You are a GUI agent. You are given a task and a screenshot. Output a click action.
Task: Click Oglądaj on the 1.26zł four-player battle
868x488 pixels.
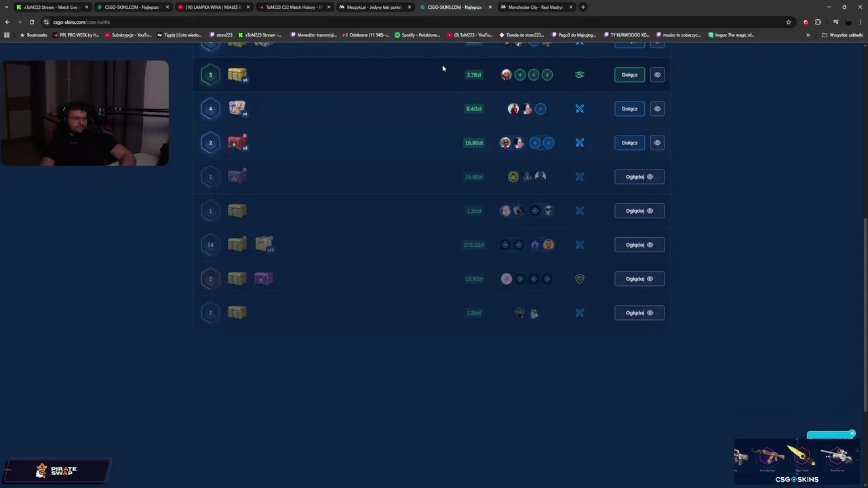click(x=639, y=211)
